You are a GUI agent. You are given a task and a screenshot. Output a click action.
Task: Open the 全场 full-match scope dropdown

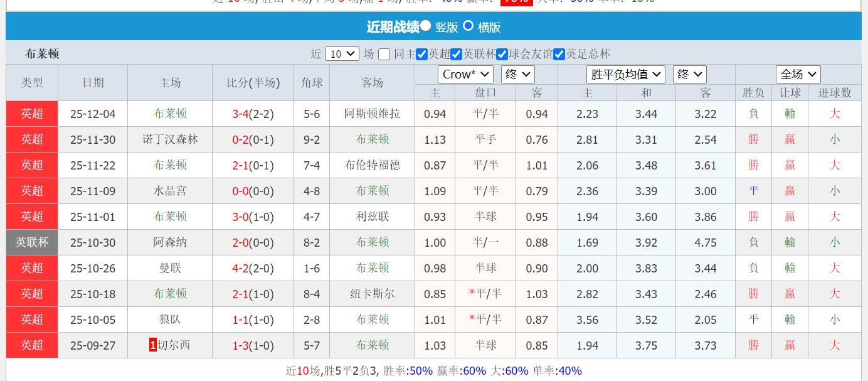coord(798,74)
